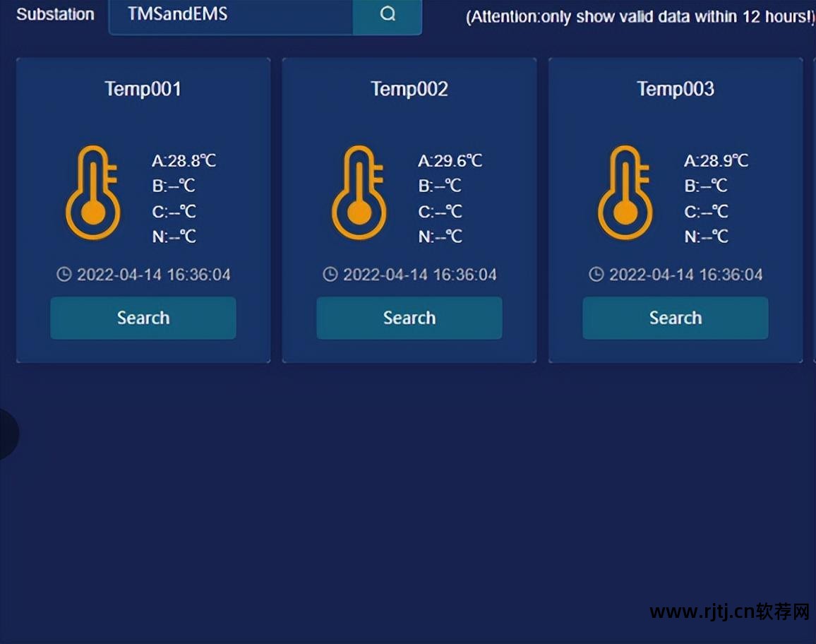Click the magnifier search icon beside Substation field
Image resolution: width=816 pixels, height=644 pixels.
(x=388, y=14)
